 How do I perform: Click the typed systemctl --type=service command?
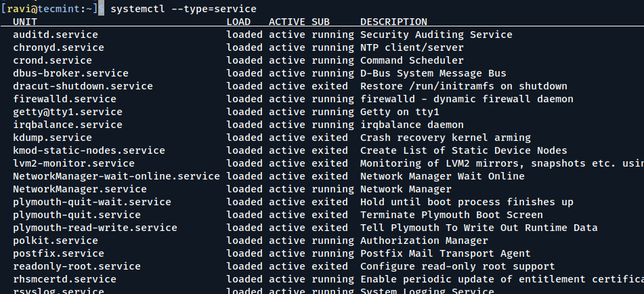(x=183, y=9)
